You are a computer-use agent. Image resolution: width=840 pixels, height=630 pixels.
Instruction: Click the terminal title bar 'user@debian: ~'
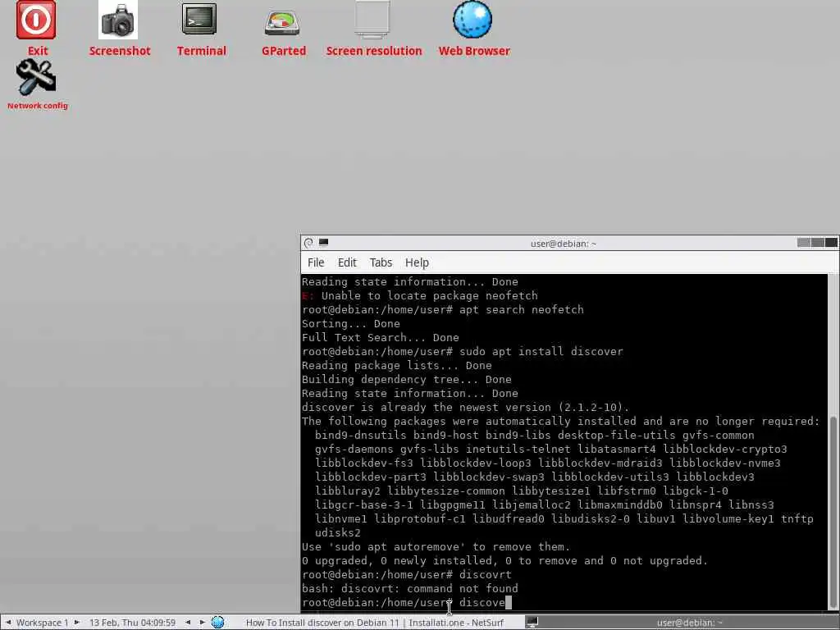[x=563, y=243]
